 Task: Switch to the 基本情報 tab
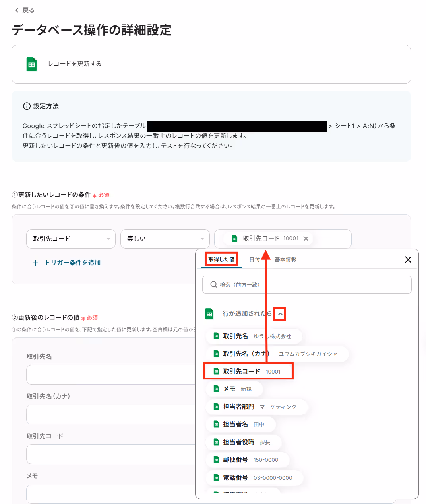(285, 259)
